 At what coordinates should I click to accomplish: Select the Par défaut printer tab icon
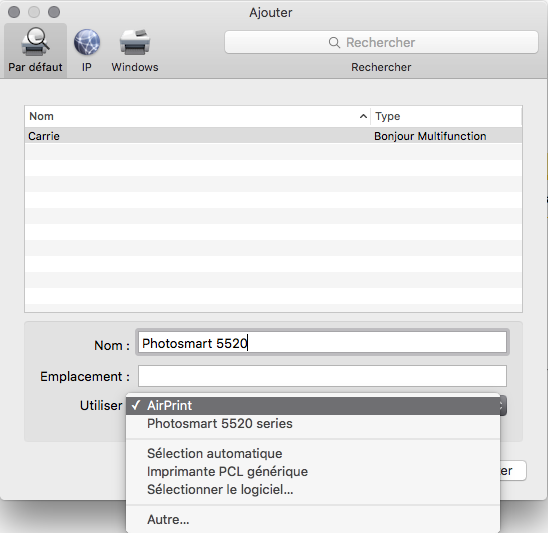point(35,50)
